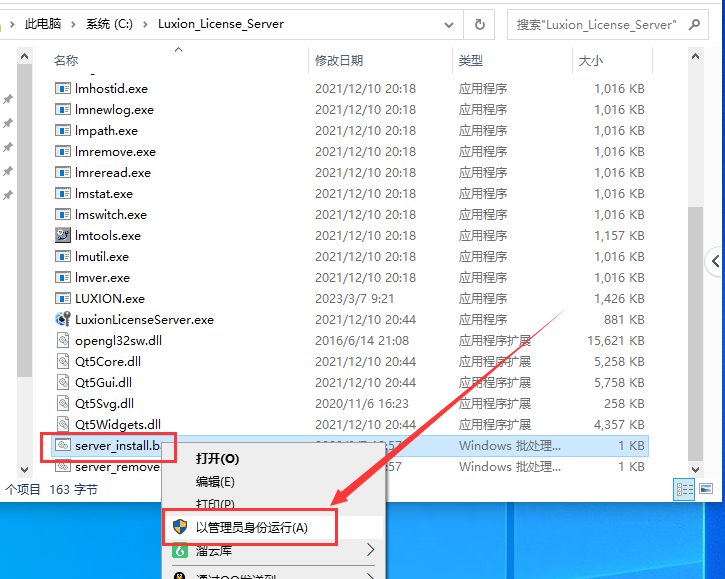This screenshot has height=579, width=725.
Task: Click the lmpath.exe file icon
Action: (x=62, y=130)
